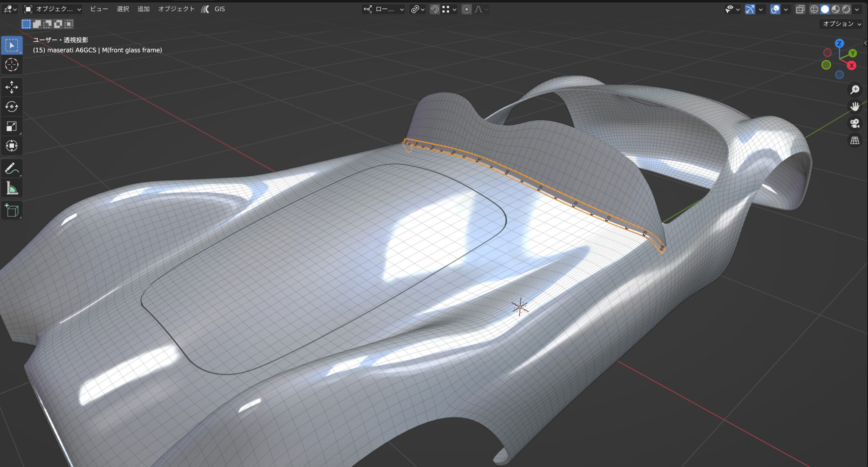
Task: Click the zoom magnifier viewport icon
Action: pyautogui.click(x=855, y=89)
